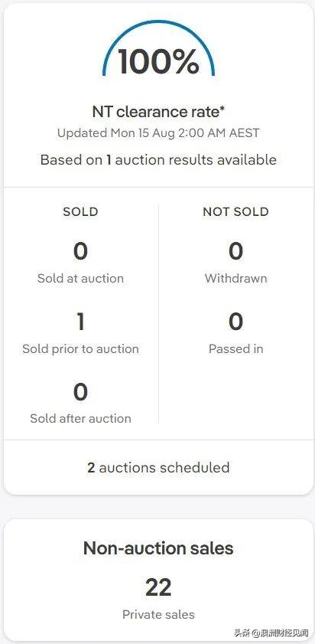315x644 pixels.
Task: Click the SOLD column header
Action: click(x=80, y=212)
